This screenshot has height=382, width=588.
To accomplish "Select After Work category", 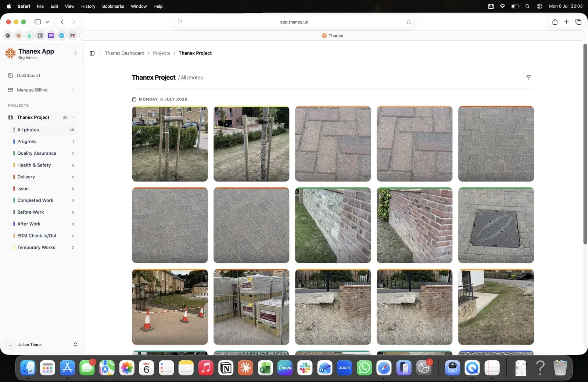I will click(43, 224).
